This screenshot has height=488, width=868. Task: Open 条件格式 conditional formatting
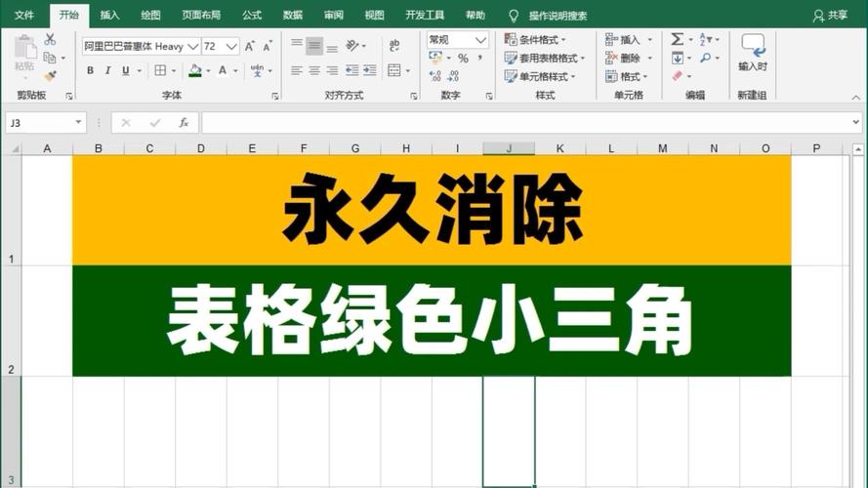click(535, 39)
